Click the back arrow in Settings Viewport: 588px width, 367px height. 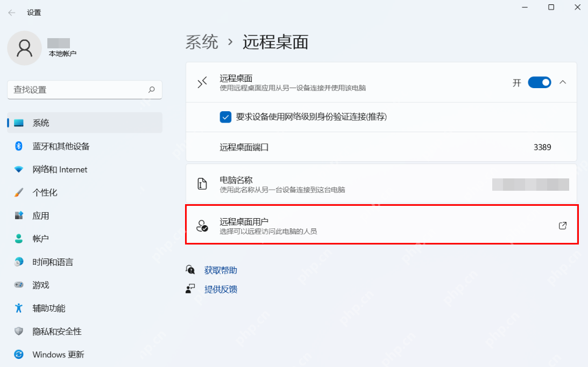(12, 13)
